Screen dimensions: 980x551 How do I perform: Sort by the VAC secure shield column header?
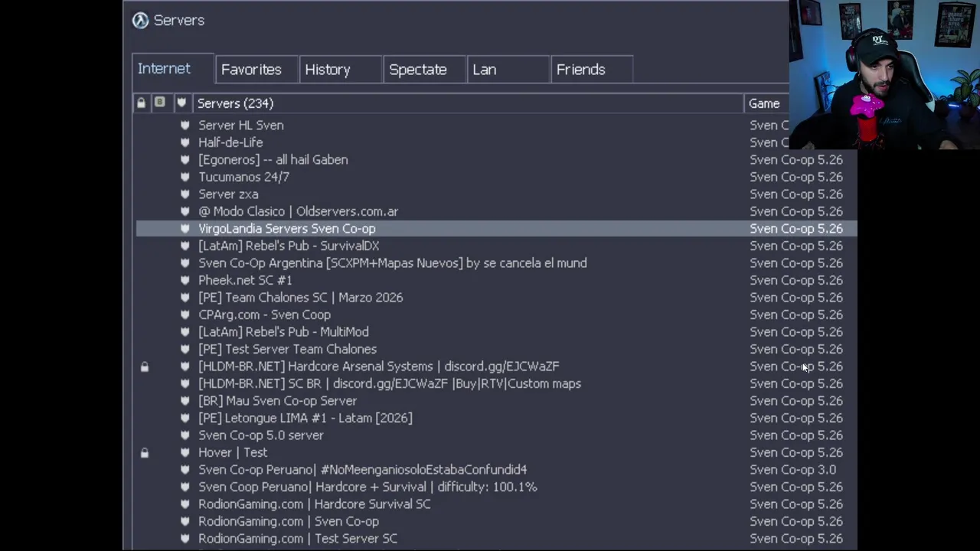pyautogui.click(x=181, y=103)
